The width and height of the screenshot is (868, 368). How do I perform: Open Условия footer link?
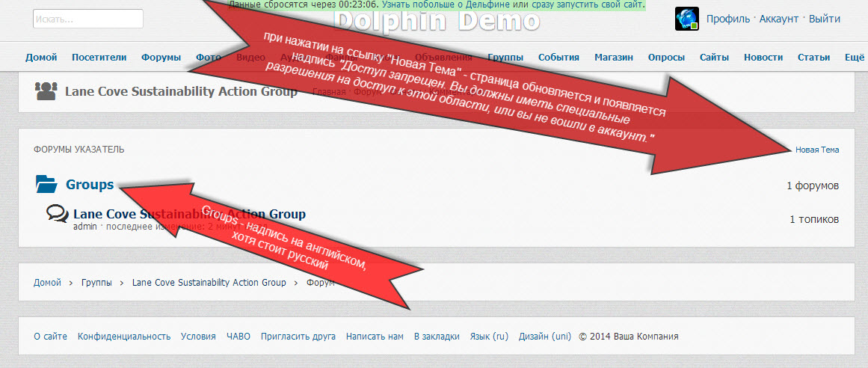[x=198, y=337]
